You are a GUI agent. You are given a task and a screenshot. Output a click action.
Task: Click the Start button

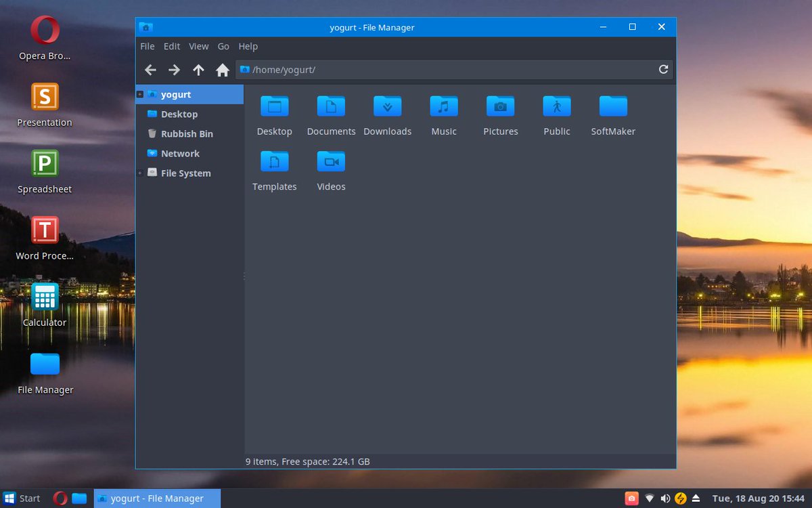(x=22, y=498)
